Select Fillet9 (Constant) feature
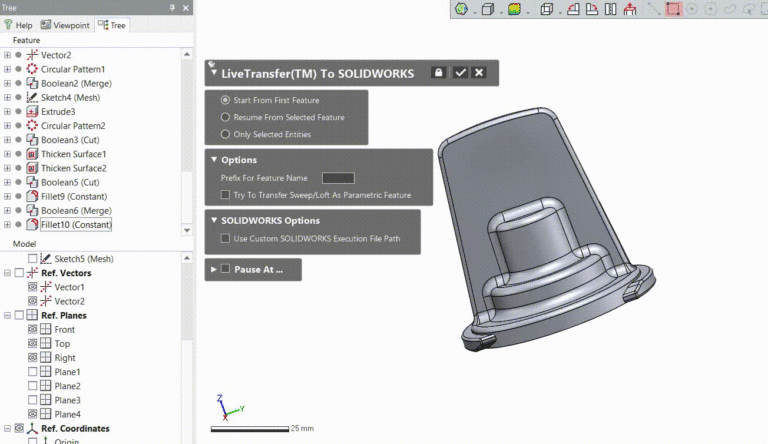The height and width of the screenshot is (444, 768). pyautogui.click(x=74, y=197)
